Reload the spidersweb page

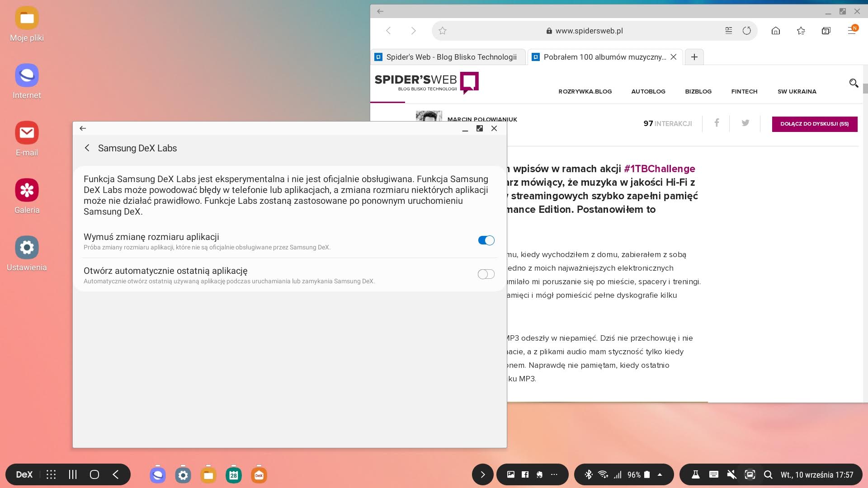point(747,31)
